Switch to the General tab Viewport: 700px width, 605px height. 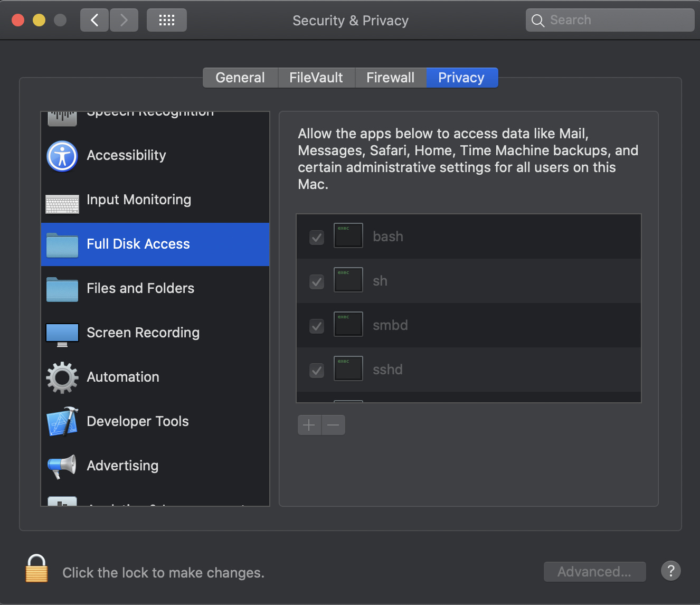coord(240,78)
